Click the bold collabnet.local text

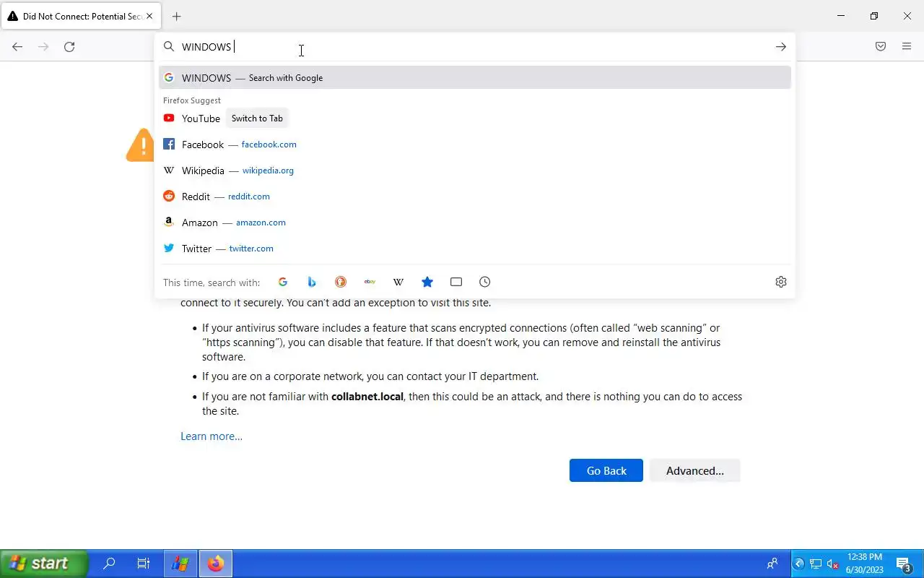367,397
